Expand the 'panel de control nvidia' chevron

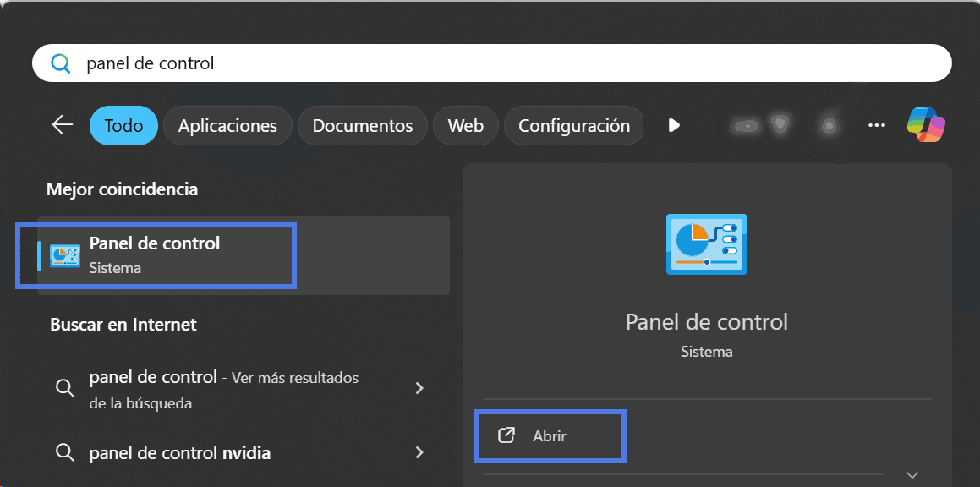pos(419,453)
